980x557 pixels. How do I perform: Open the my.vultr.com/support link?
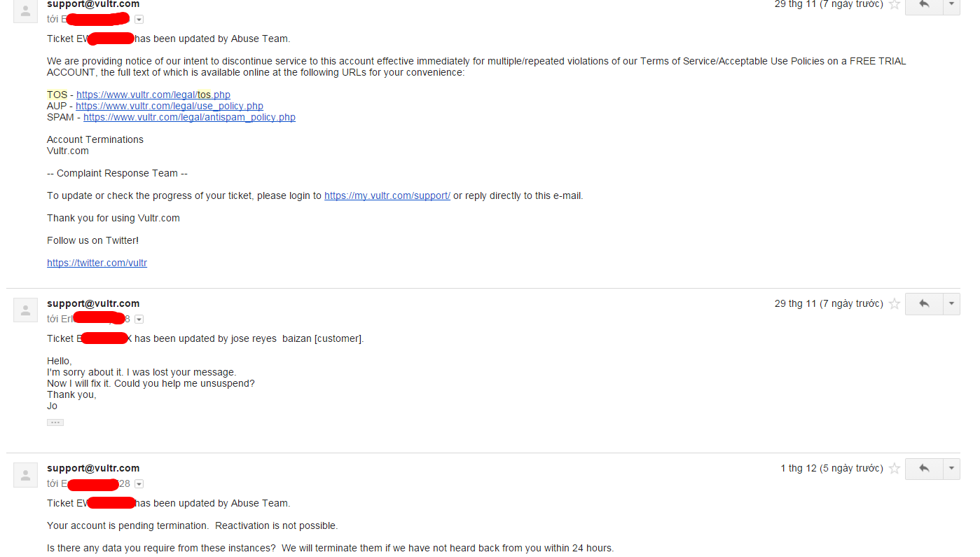(387, 196)
